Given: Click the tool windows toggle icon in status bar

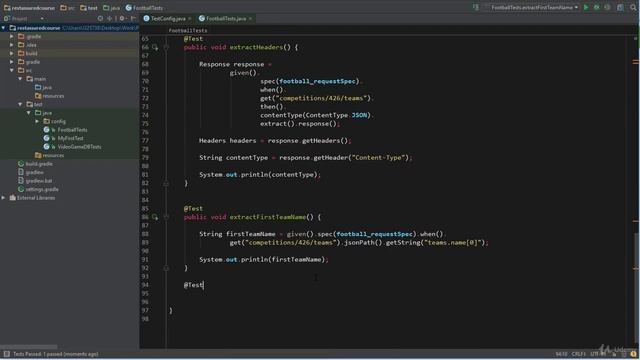Looking at the screenshot, I should click(x=6, y=354).
